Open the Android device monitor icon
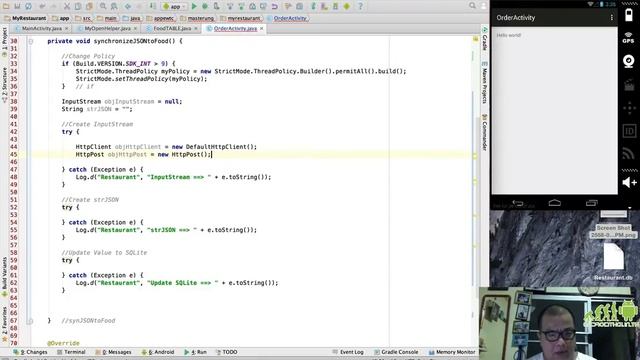This screenshot has height=360, width=640. (x=347, y=6)
